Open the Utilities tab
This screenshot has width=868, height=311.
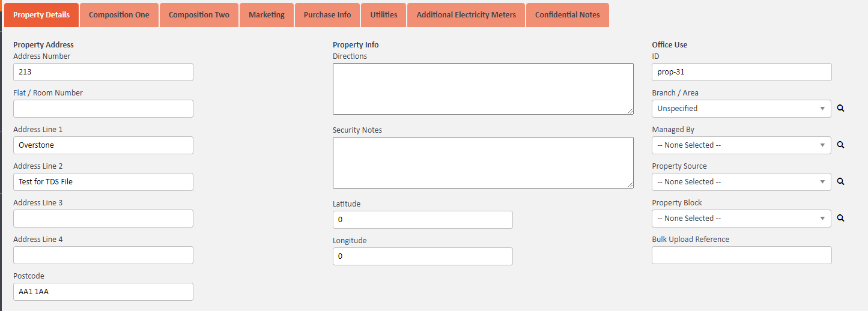(x=384, y=15)
